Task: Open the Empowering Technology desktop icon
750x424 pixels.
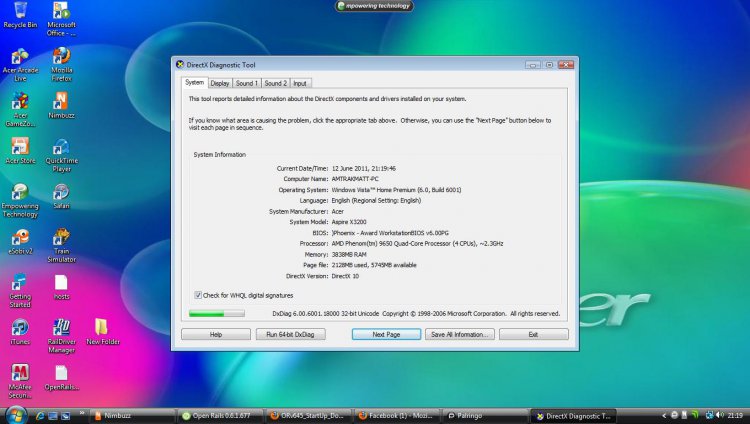Action: pos(20,201)
